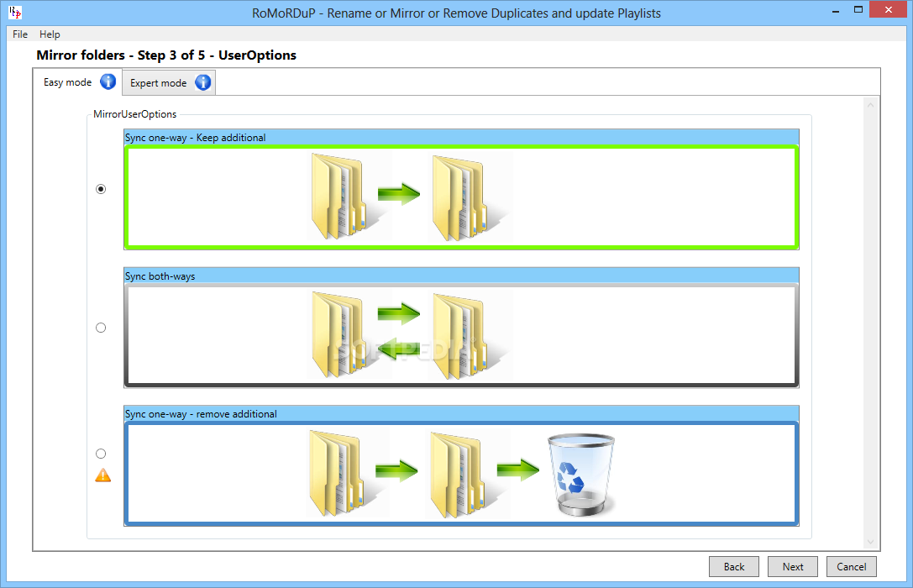This screenshot has width=913, height=588.
Task: Click the MirrorUserOptions group label
Action: [x=134, y=114]
